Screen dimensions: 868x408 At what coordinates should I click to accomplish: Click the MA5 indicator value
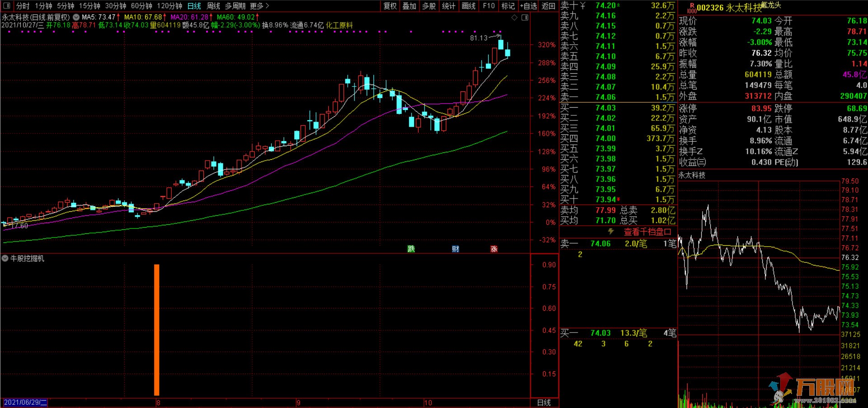100,17
